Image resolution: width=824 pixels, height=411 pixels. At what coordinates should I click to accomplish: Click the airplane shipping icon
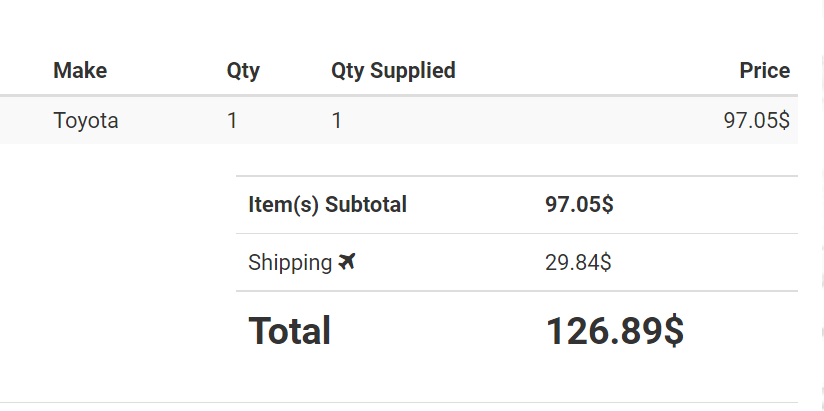pos(347,261)
